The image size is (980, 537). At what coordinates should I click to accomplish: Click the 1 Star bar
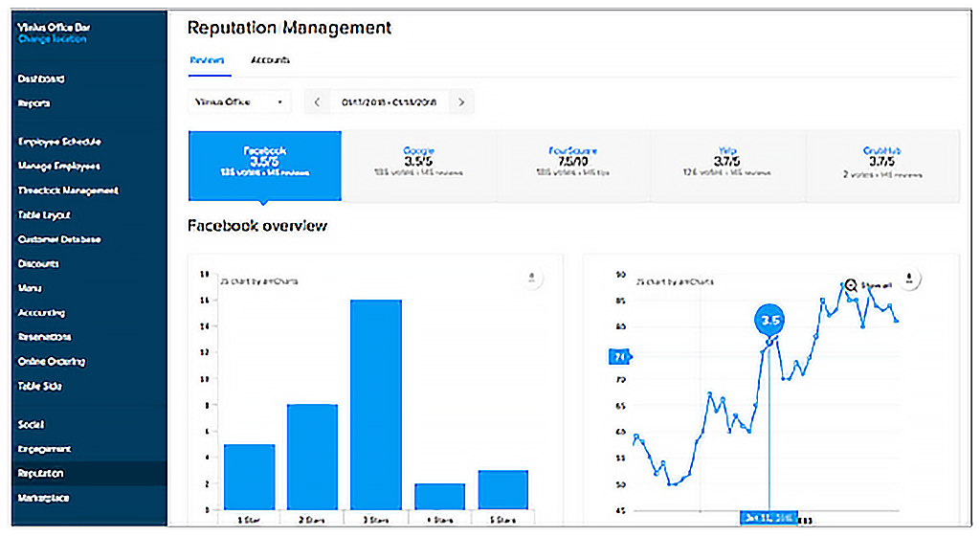click(x=250, y=477)
